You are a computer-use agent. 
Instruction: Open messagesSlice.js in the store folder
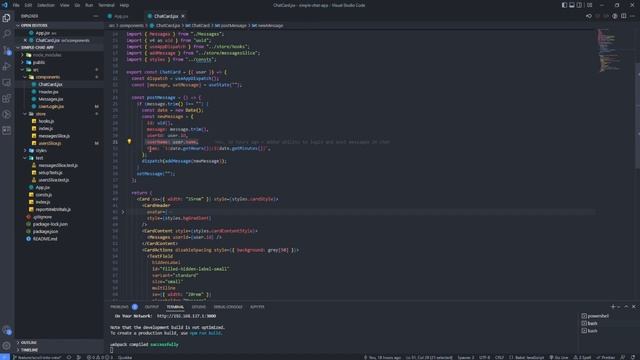point(53,136)
